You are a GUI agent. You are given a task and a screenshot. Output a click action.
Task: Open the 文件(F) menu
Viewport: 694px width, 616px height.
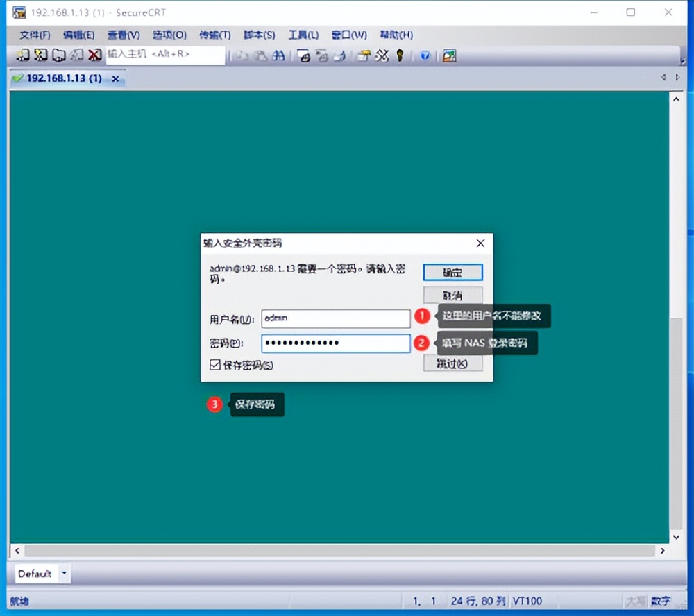[x=35, y=35]
